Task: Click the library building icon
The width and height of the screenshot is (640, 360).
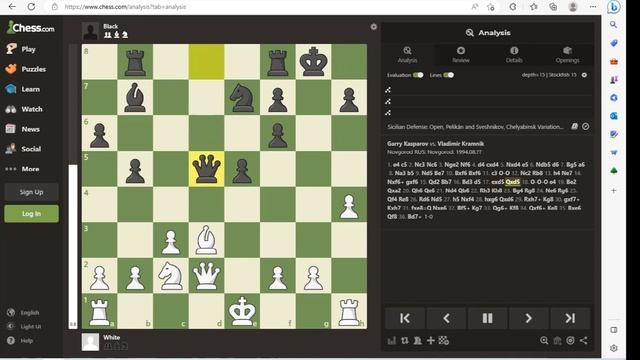Action: (557, 340)
